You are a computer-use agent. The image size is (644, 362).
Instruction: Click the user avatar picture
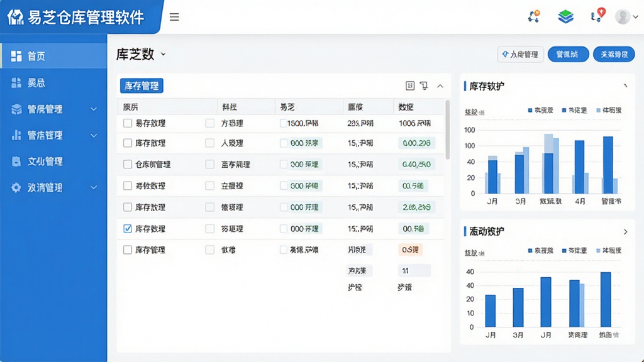click(623, 16)
